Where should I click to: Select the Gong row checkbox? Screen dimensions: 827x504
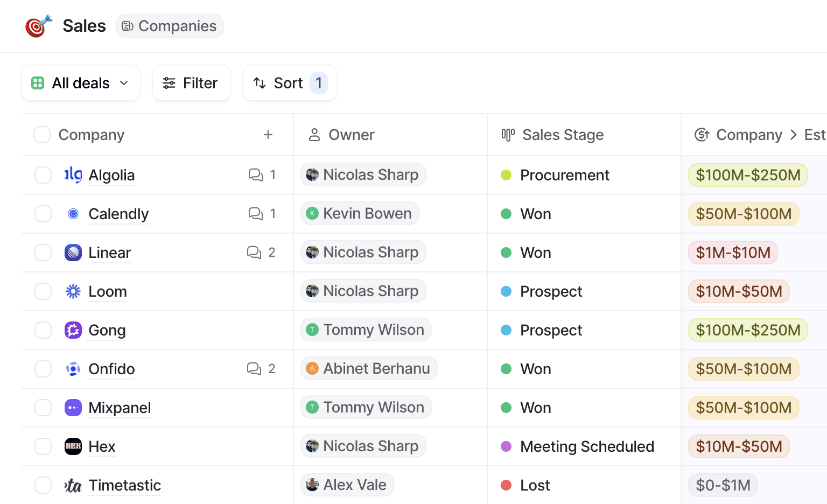(43, 330)
